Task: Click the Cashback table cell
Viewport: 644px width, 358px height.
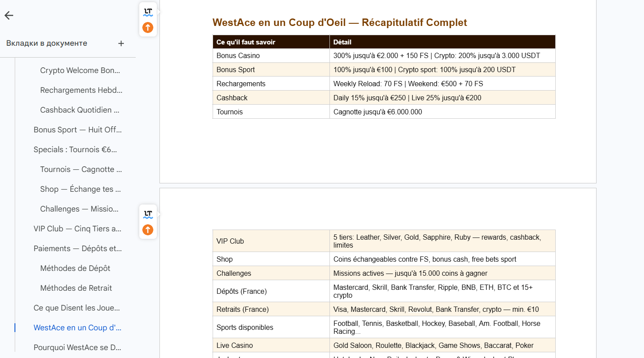Action: pos(271,98)
